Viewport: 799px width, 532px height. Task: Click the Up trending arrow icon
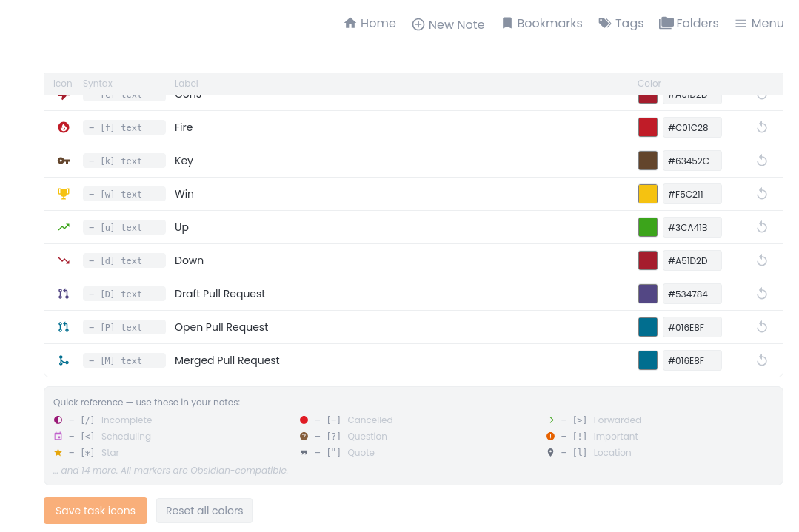[x=64, y=227]
